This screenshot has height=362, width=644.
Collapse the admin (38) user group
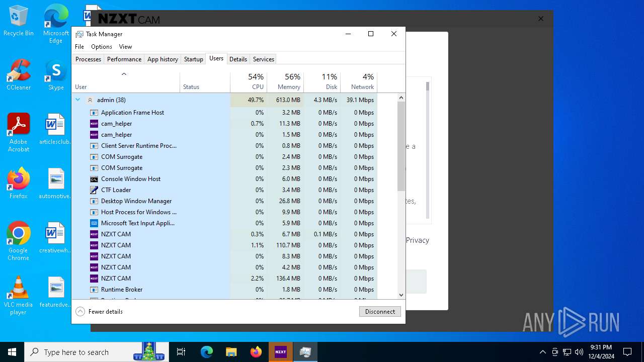pyautogui.click(x=78, y=100)
